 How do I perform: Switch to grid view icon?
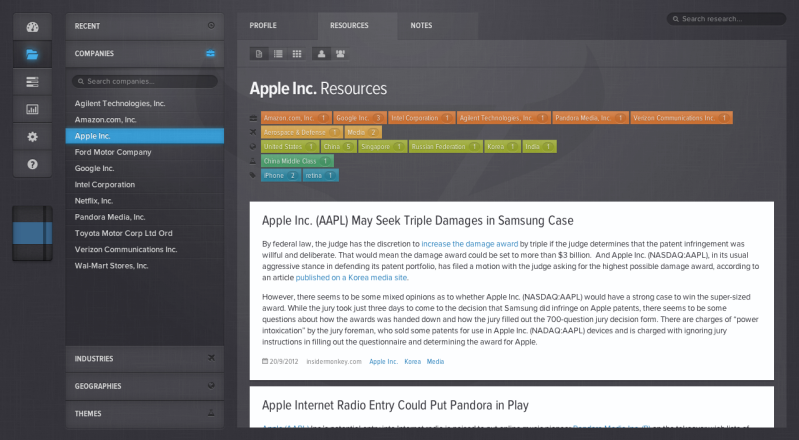coord(297,54)
